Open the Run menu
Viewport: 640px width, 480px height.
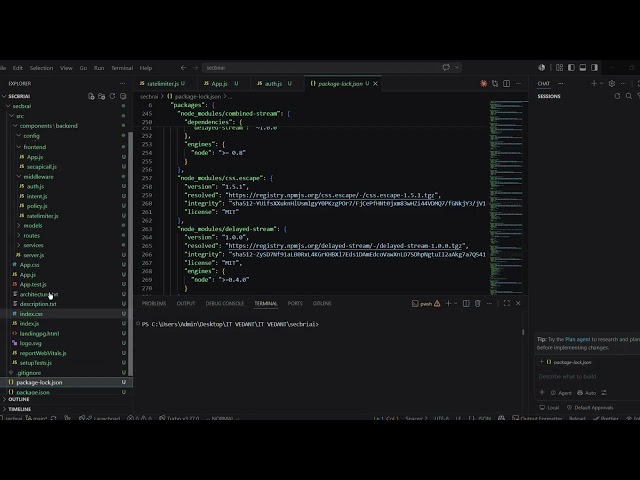[99, 68]
